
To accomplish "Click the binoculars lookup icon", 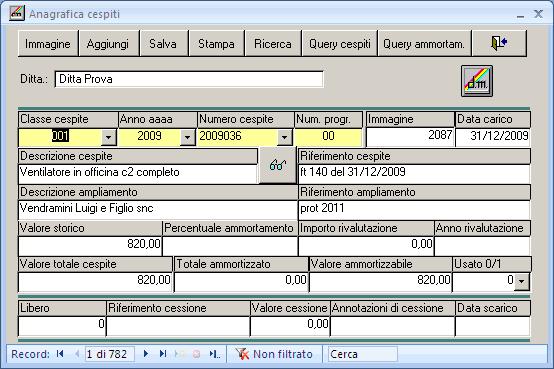I will point(278,165).
